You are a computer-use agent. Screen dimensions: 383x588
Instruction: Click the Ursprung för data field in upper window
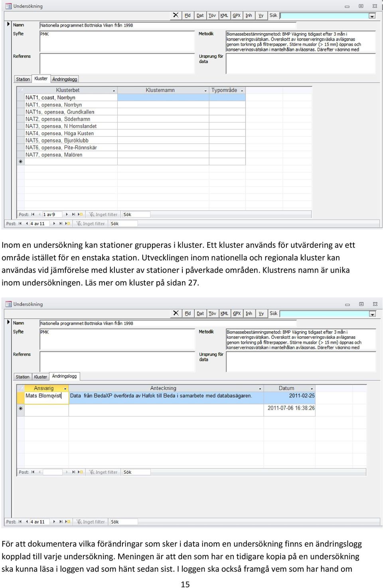pyautogui.click(x=301, y=63)
